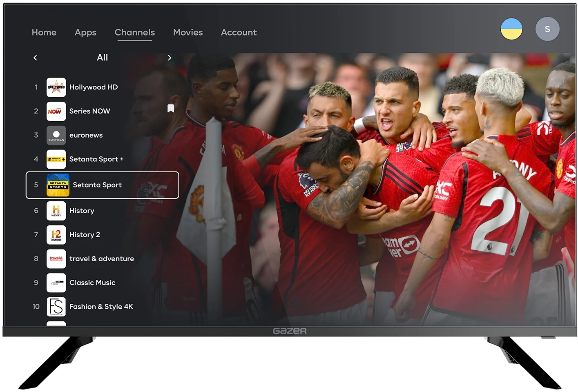578x392 pixels.
Task: Go to next channel category arrow
Action: click(x=170, y=58)
